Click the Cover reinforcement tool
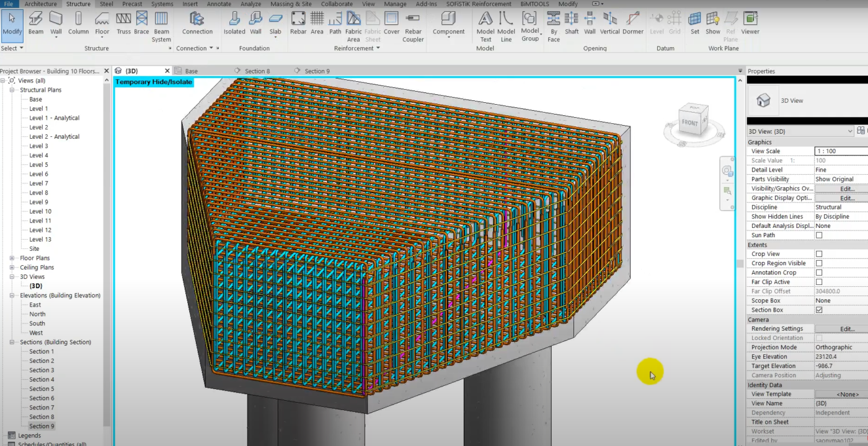The image size is (868, 446). [391, 26]
